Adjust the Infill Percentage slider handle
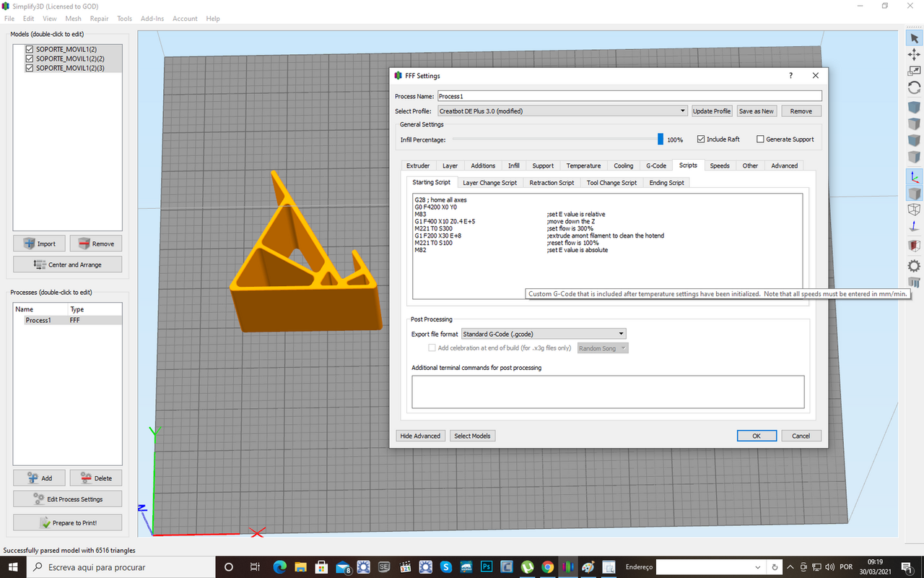 click(x=660, y=139)
